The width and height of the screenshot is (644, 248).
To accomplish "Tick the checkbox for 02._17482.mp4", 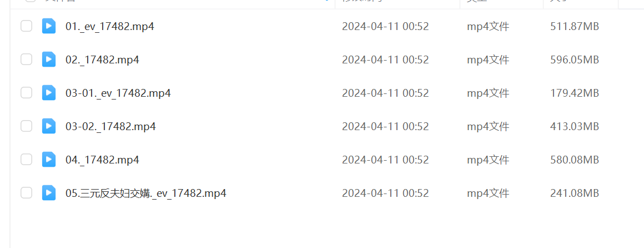I will coord(26,59).
